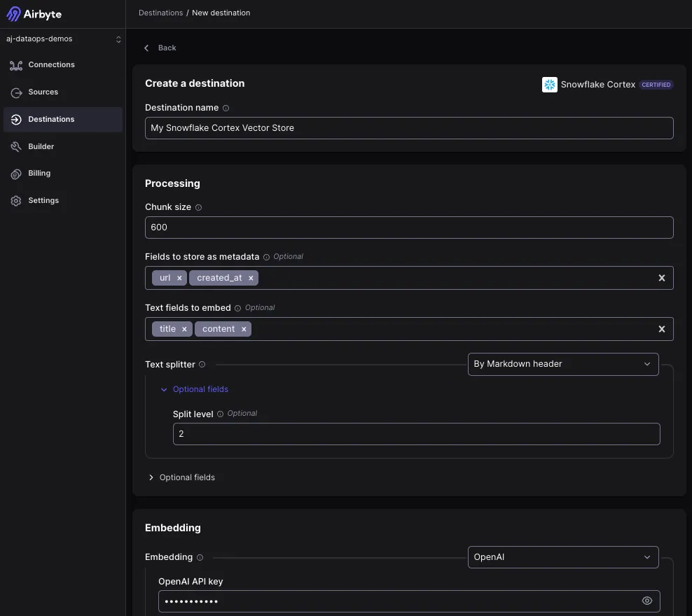Focus the Destination name input

coord(409,128)
